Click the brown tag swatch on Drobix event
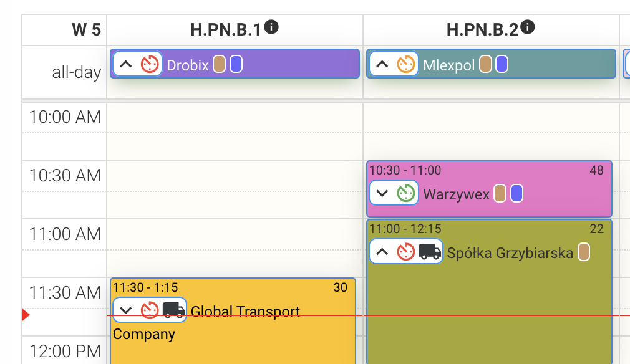This screenshot has width=630, height=364. (218, 64)
